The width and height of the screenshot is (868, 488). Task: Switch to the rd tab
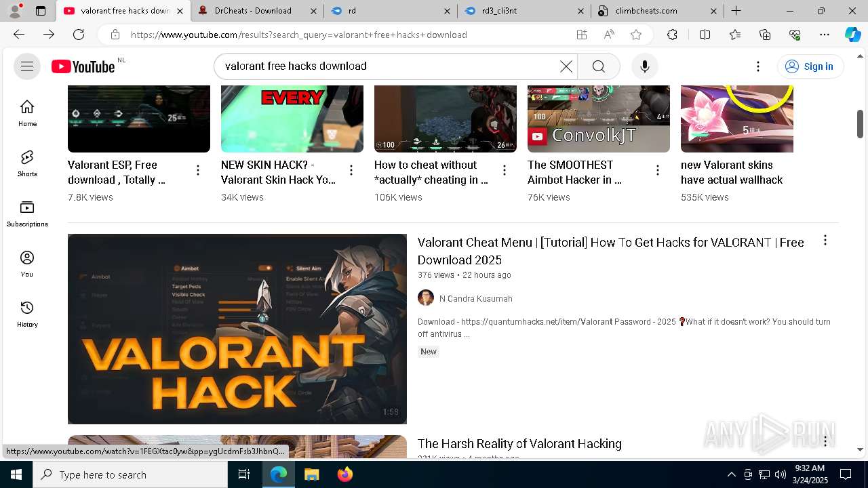390,11
